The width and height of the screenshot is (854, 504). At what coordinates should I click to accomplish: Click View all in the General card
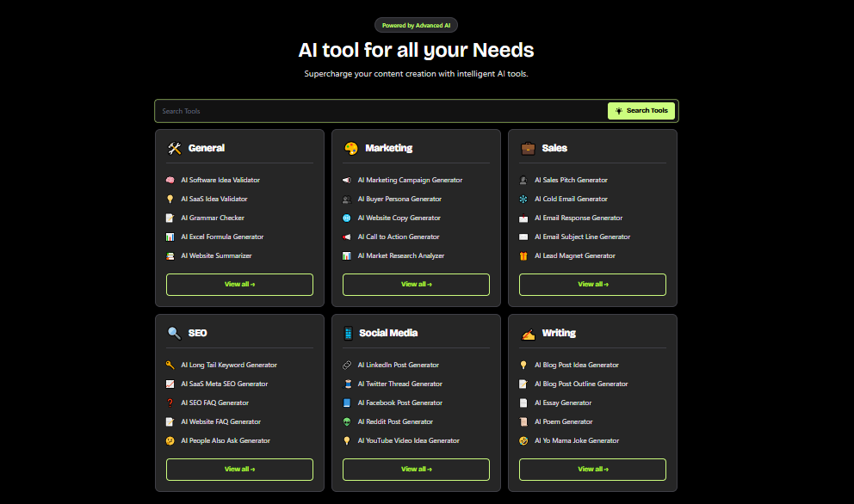click(x=239, y=285)
